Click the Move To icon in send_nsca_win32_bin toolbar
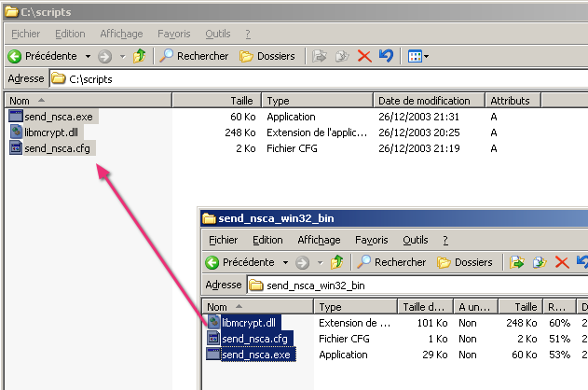 (x=518, y=262)
